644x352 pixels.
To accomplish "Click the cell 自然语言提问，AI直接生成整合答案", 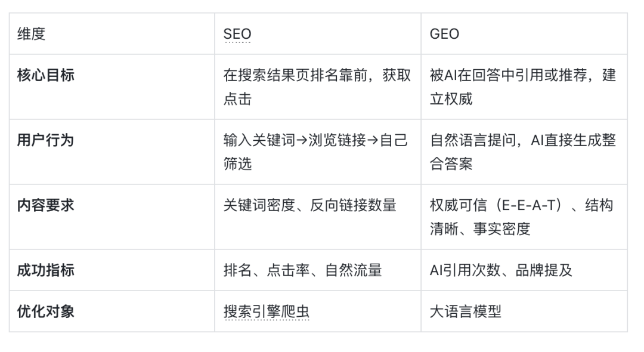I will 524,152.
